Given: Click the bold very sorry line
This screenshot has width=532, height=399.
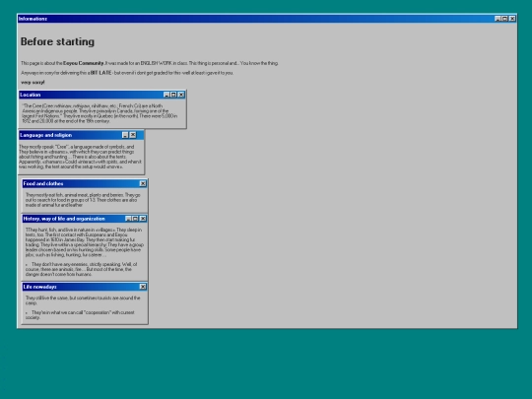Looking at the screenshot, I should (x=33, y=82).
